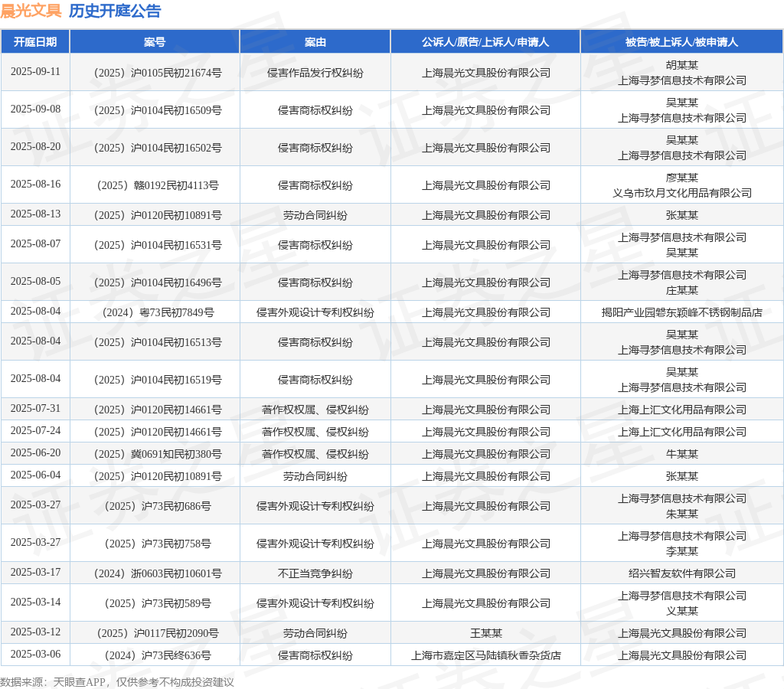Click the 数据来源 footer note

click(117, 682)
